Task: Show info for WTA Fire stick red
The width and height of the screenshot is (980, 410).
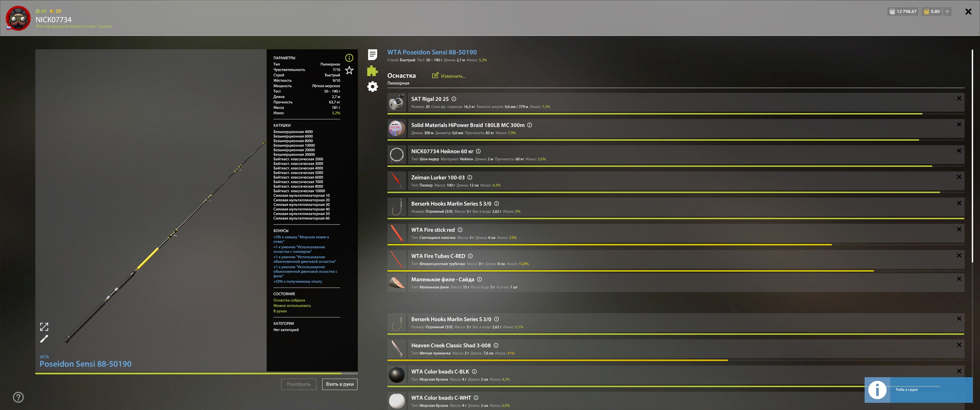Action: (460, 230)
